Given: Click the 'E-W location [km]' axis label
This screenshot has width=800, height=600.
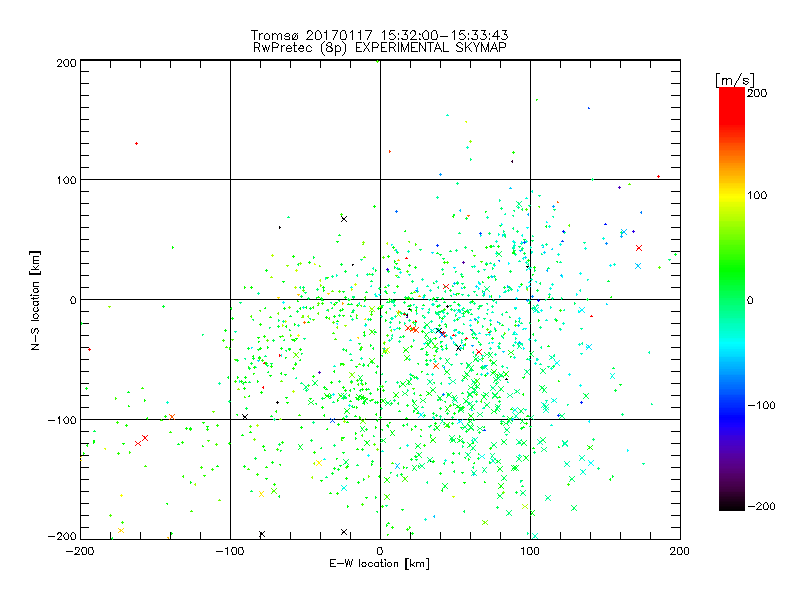Looking at the screenshot, I should [x=380, y=564].
